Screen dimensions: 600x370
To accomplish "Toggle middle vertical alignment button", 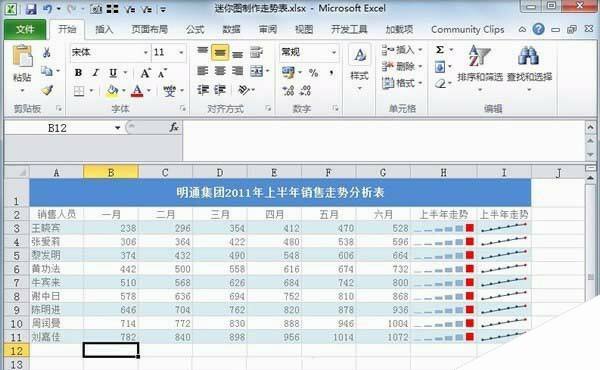I will click(x=220, y=53).
